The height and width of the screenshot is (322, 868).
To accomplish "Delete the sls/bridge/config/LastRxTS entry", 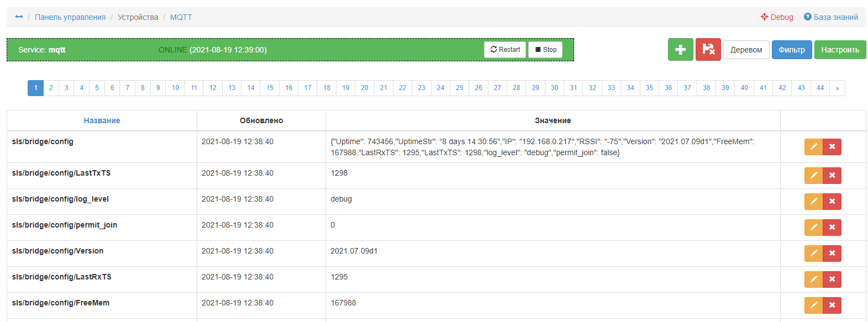I will (x=832, y=279).
